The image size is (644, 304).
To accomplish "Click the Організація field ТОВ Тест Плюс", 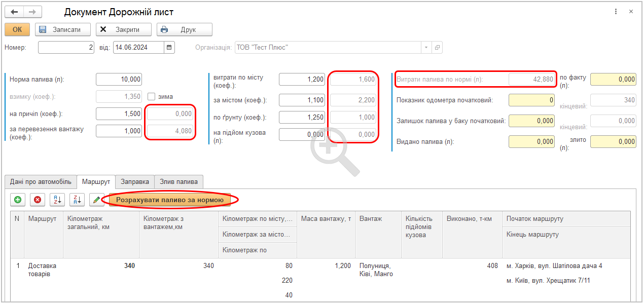I will coord(328,47).
